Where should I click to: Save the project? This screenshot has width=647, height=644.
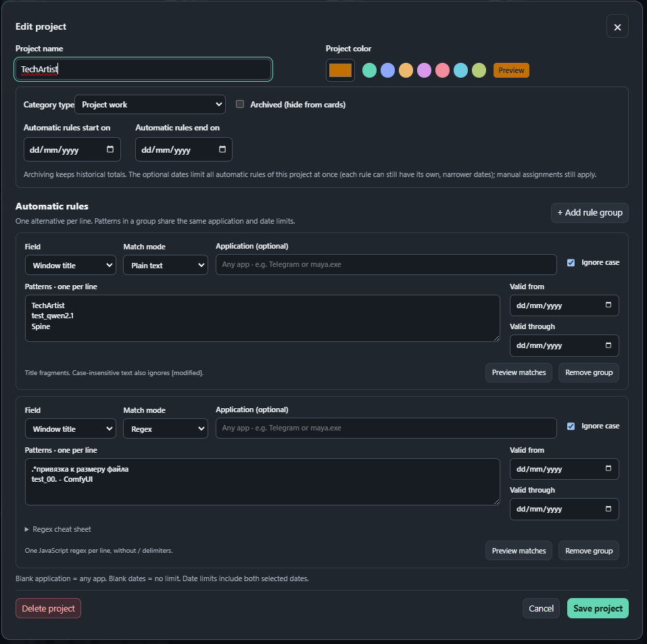click(598, 608)
